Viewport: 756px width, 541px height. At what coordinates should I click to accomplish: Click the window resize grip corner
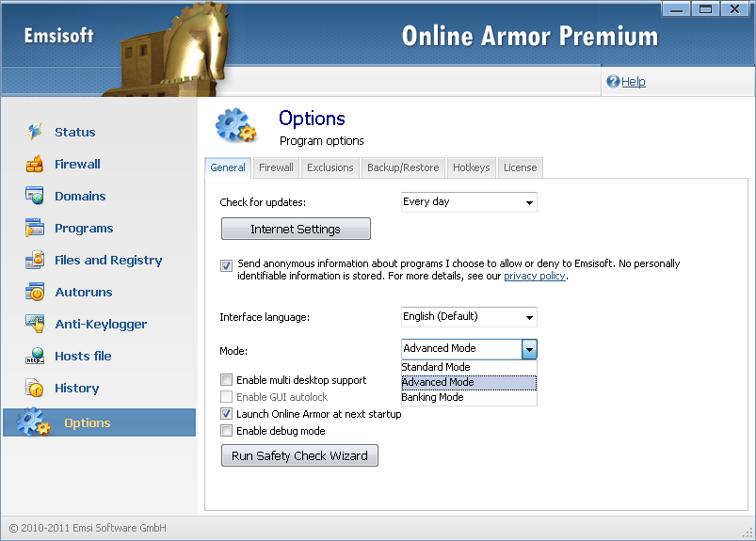tap(748, 533)
